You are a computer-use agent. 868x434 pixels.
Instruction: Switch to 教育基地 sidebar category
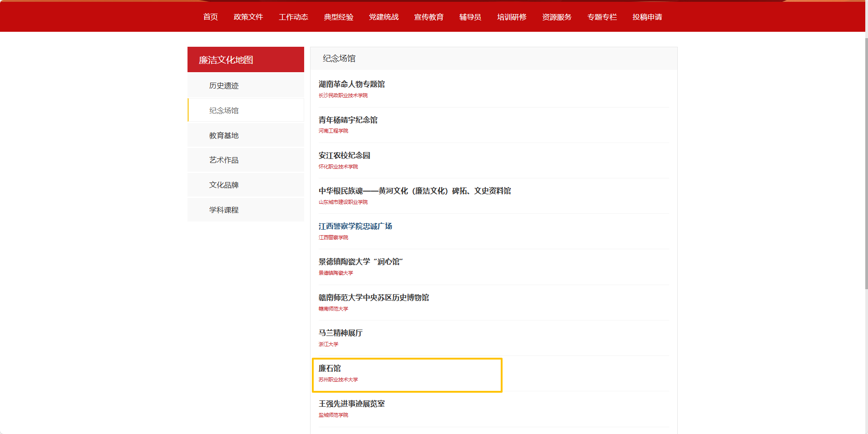click(224, 135)
